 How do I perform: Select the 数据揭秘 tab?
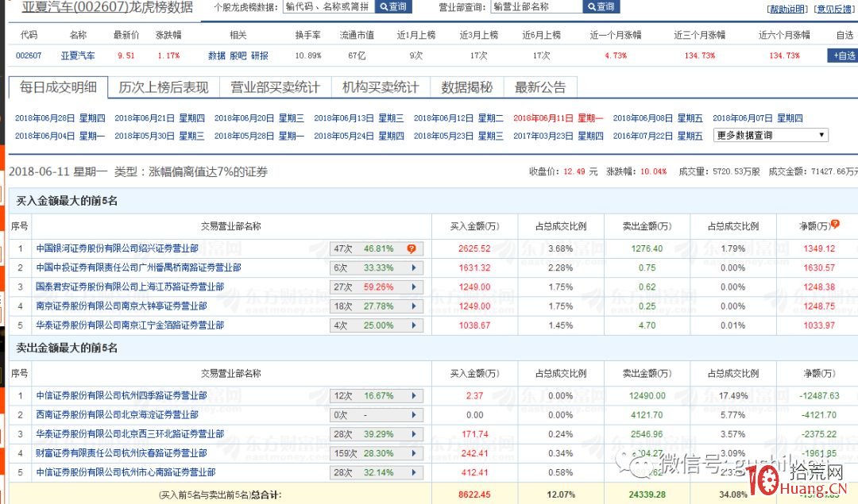point(467,87)
